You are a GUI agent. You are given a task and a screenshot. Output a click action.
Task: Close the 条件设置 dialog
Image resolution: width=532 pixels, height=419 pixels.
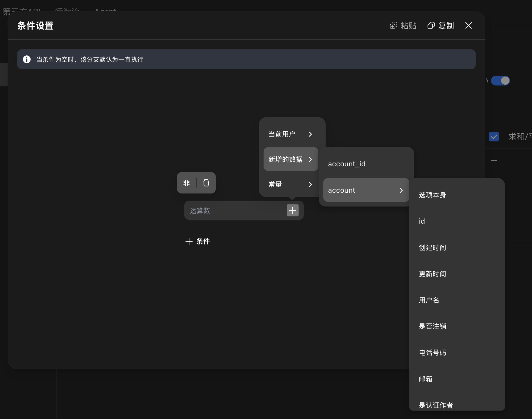468,26
